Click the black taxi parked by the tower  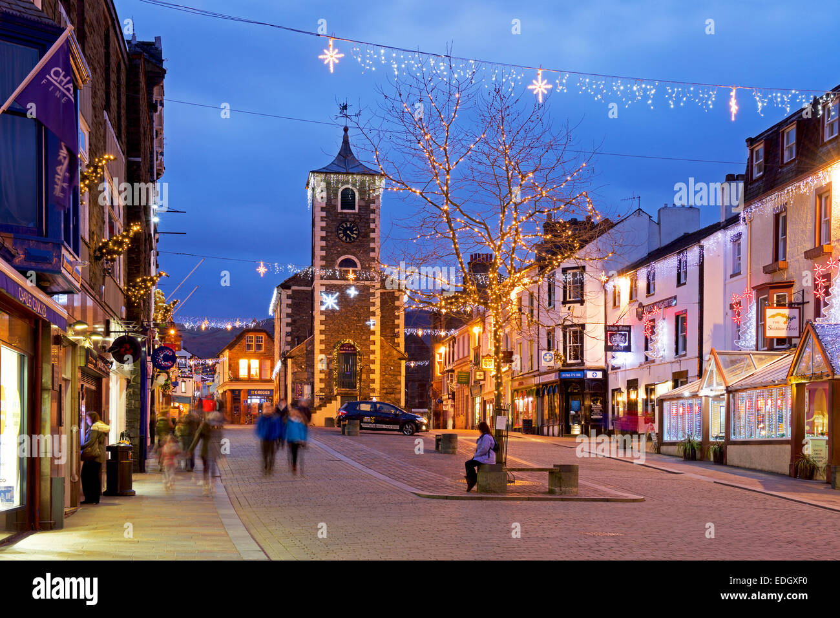pos(382,417)
